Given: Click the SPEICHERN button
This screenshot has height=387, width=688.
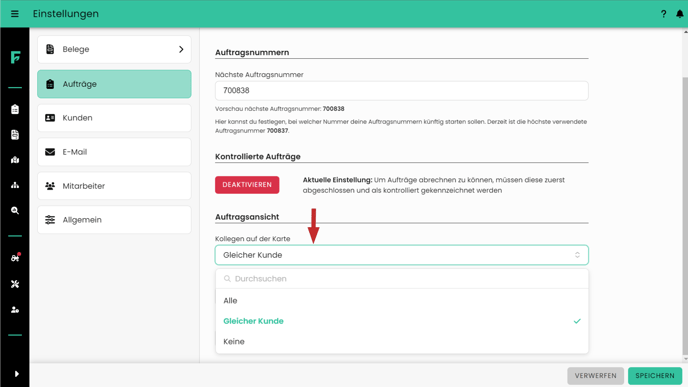Looking at the screenshot, I should tap(655, 376).
